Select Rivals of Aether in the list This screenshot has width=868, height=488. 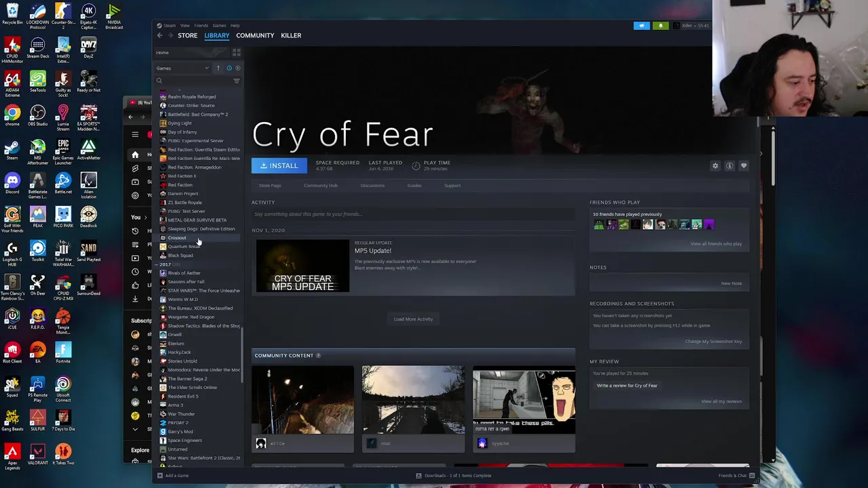184,273
